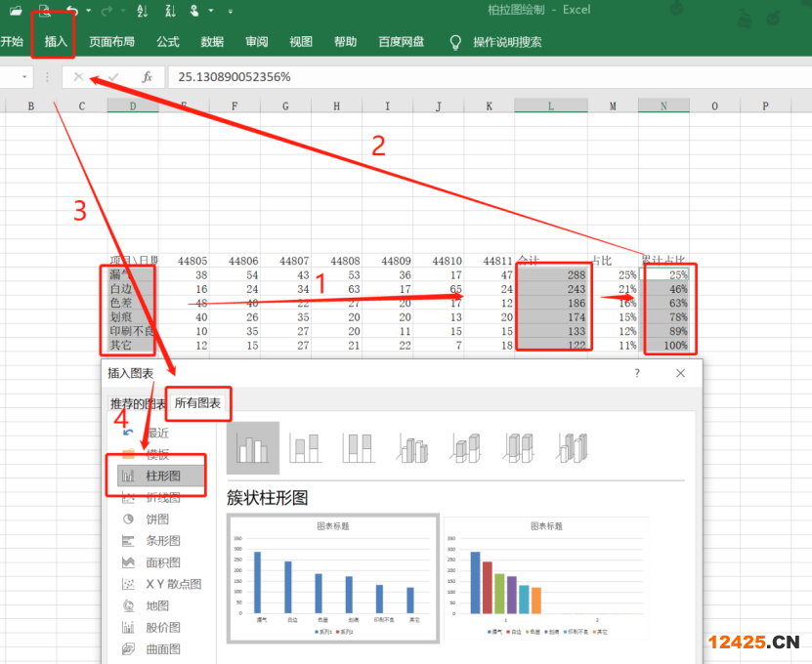Pick the 3-D clustered column subtype icon
Screen dimensions: 812x664
(411, 448)
